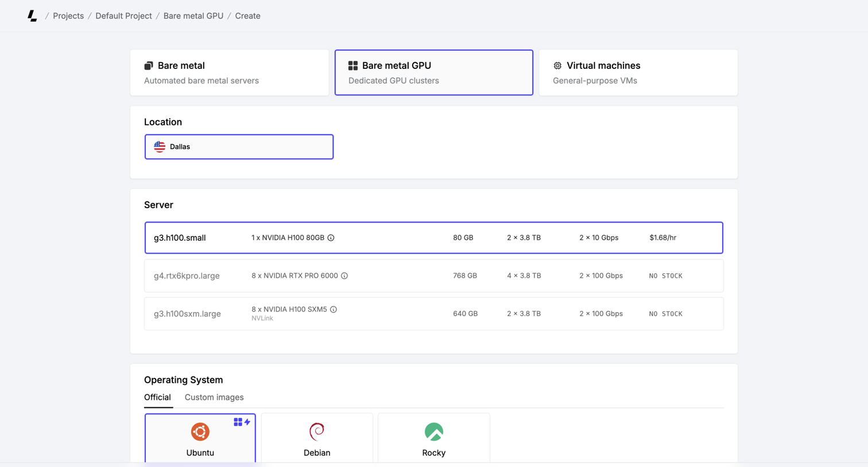Image resolution: width=868 pixels, height=467 pixels.
Task: Click the Dedicated GPU clusters subtitle
Action: pyautogui.click(x=394, y=81)
